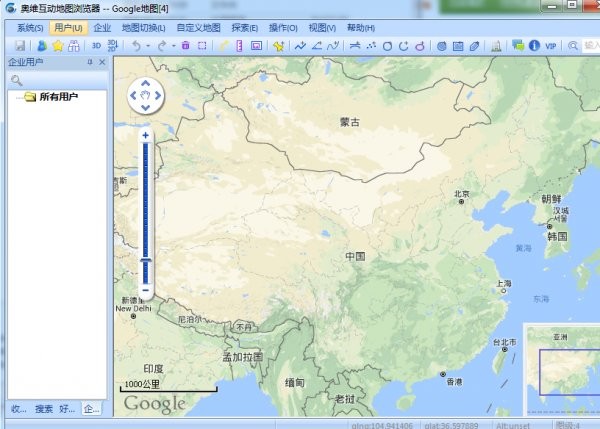This screenshot has height=429, width=600.
Task: Select the 所有用户 folder tree item
Action: (x=58, y=97)
